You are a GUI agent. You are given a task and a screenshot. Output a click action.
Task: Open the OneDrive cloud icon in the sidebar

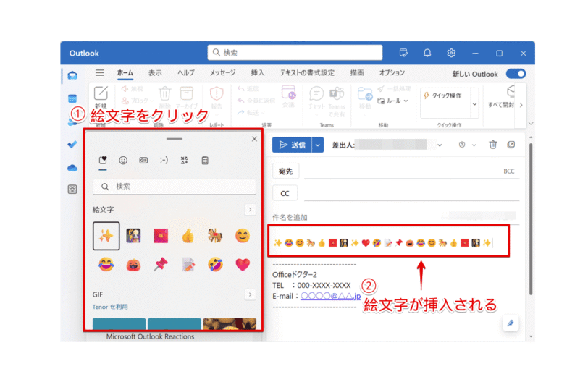pyautogui.click(x=72, y=168)
